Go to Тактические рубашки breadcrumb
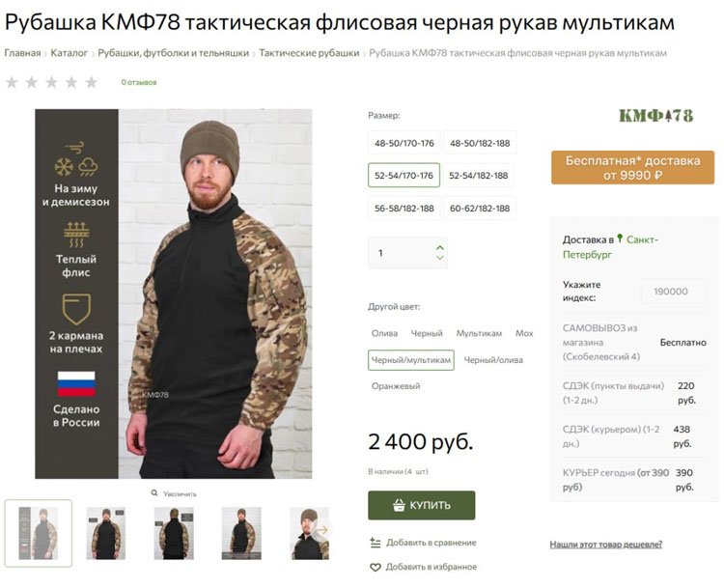 (x=309, y=53)
